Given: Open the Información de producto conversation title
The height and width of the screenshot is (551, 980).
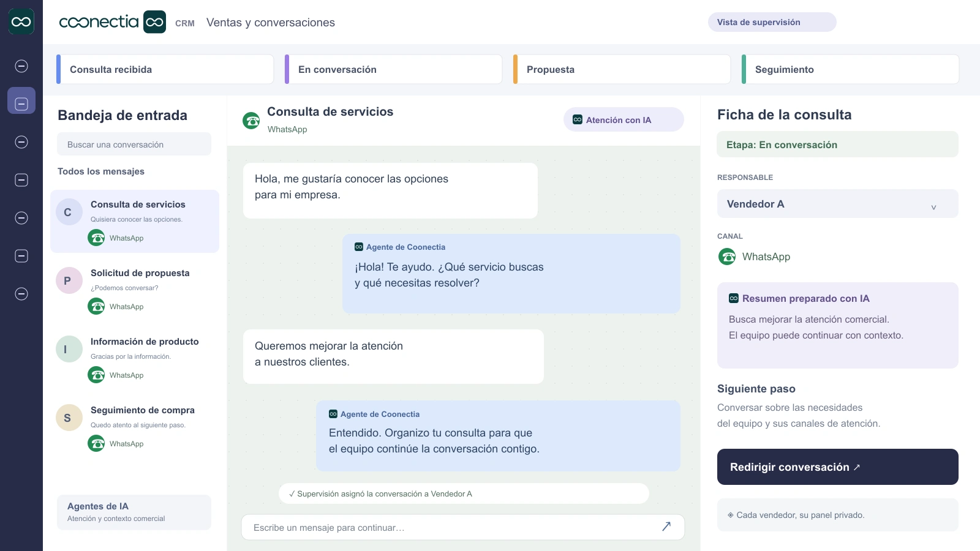Looking at the screenshot, I should (x=145, y=342).
